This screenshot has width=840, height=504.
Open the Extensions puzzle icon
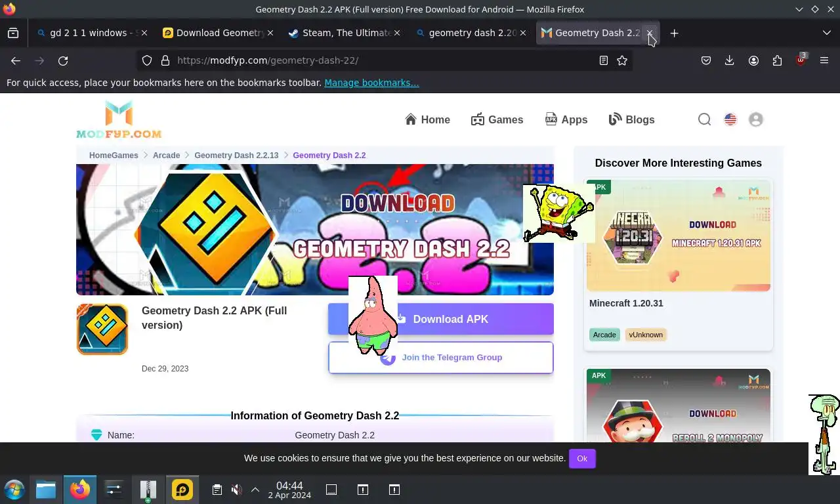777,60
